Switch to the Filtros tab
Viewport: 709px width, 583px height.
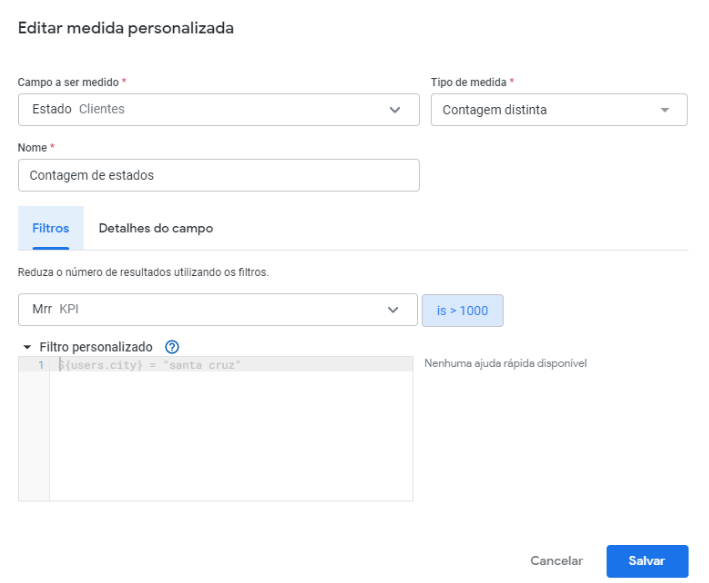coord(51,228)
